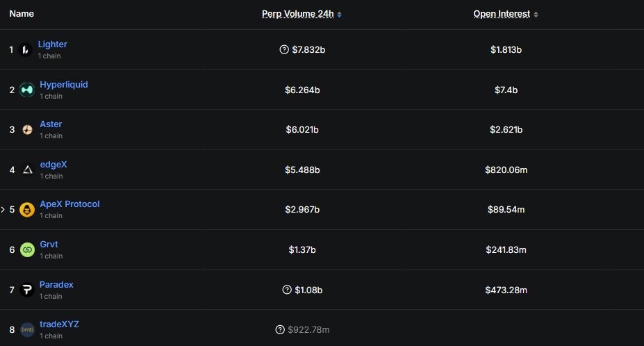Click the Hyperliquid protocol logo icon
Viewport: 644px width, 346px height.
[x=27, y=90]
